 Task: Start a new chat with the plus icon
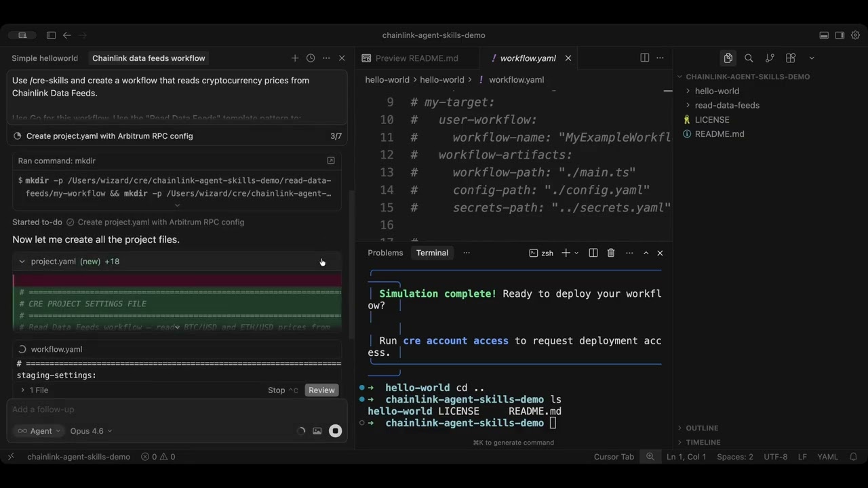(295, 58)
